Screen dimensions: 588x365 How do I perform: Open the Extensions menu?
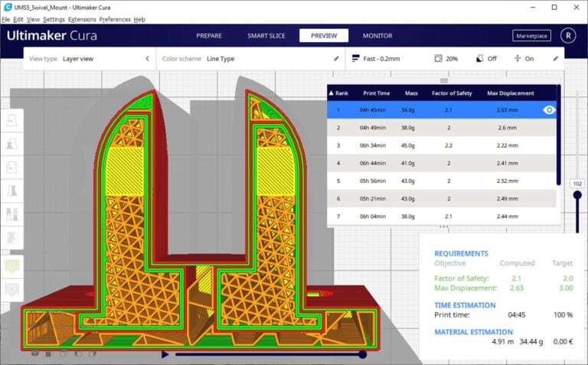coord(82,19)
